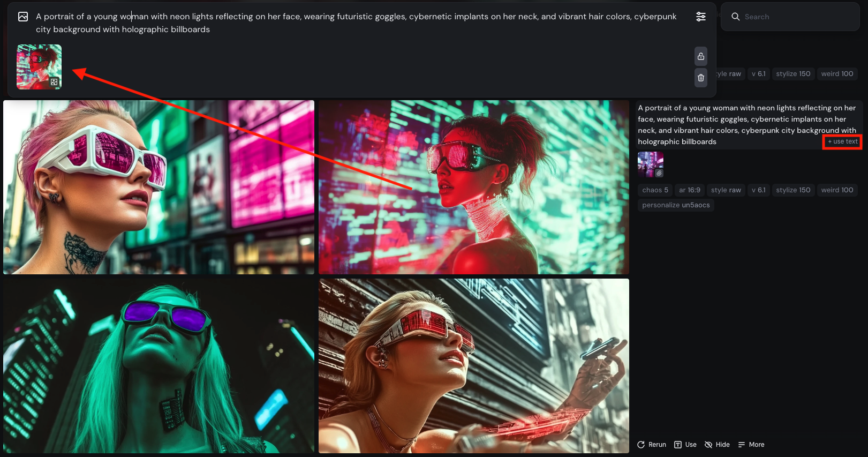Screen dimensions: 868x457
Task: Click the 'stylize 150' tag in lower parameter row
Action: [x=793, y=190]
